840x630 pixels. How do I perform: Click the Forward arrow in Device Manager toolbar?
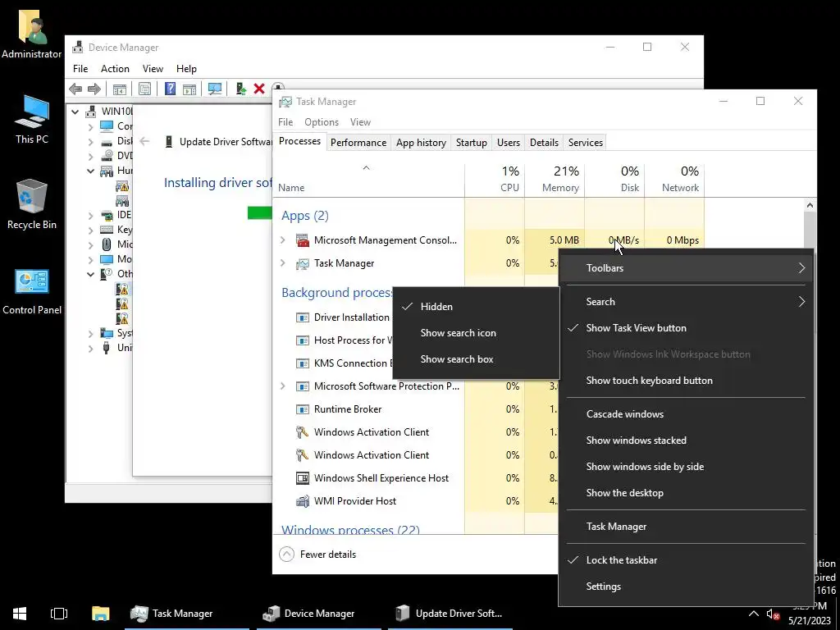click(94, 89)
